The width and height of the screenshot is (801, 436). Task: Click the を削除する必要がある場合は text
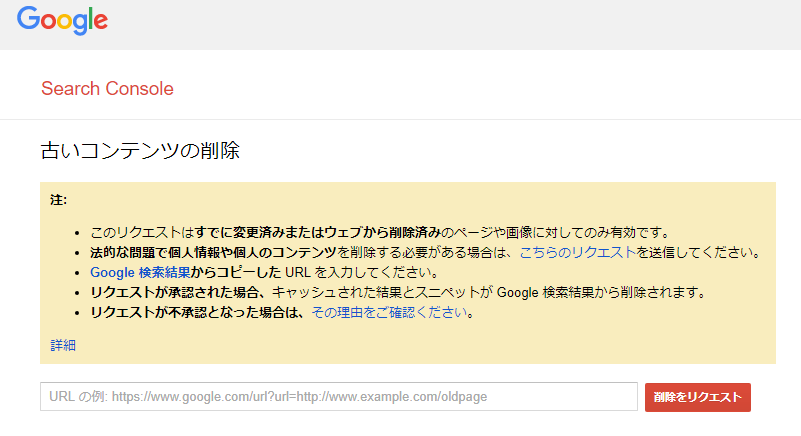click(425, 253)
